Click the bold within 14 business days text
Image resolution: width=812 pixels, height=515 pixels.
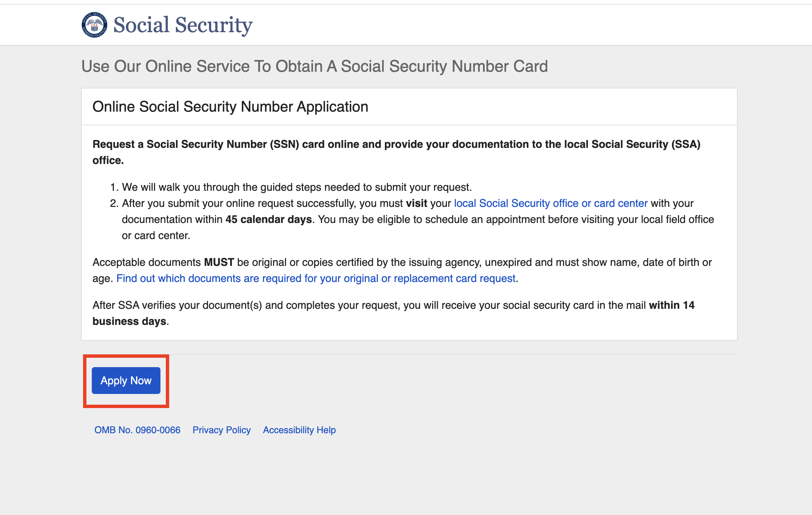coord(394,313)
